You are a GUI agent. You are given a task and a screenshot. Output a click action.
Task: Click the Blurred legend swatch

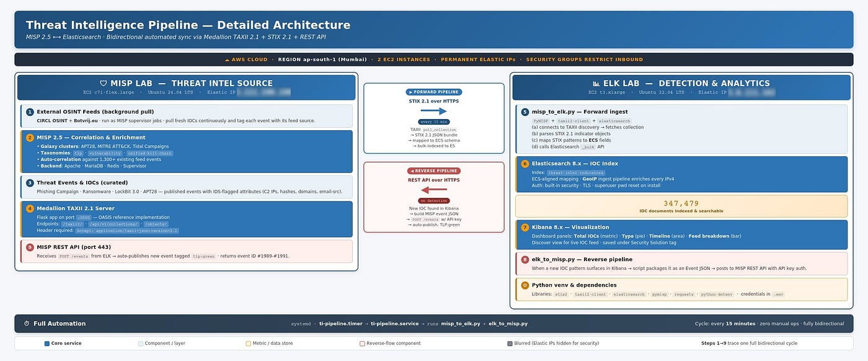coord(510,343)
